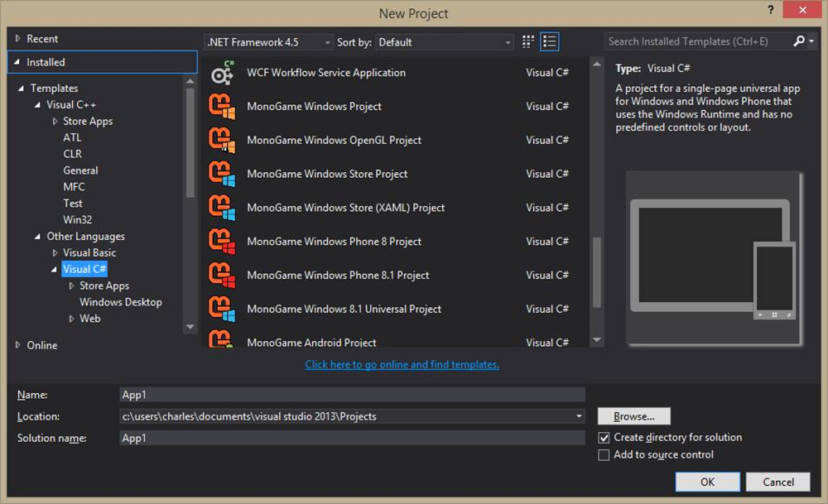
Task: Click the Search Installed Templates box
Action: pos(697,41)
